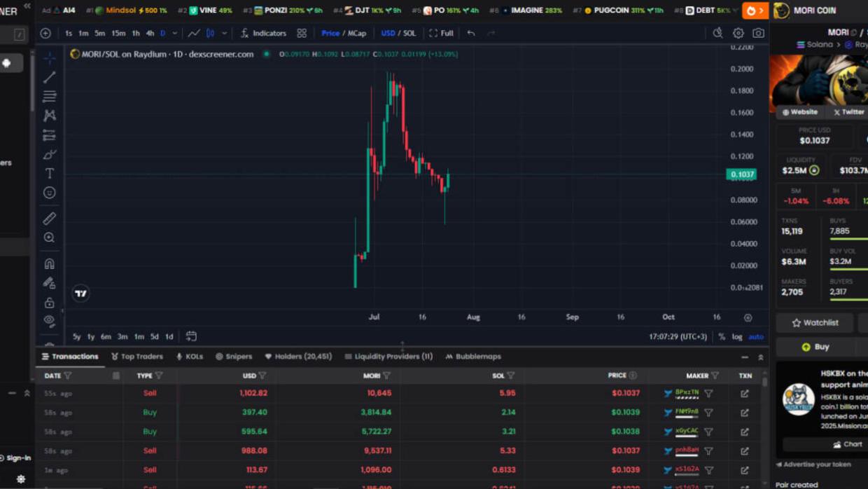Click the fire trending icon button
The height and width of the screenshot is (489, 868).
coord(755,11)
